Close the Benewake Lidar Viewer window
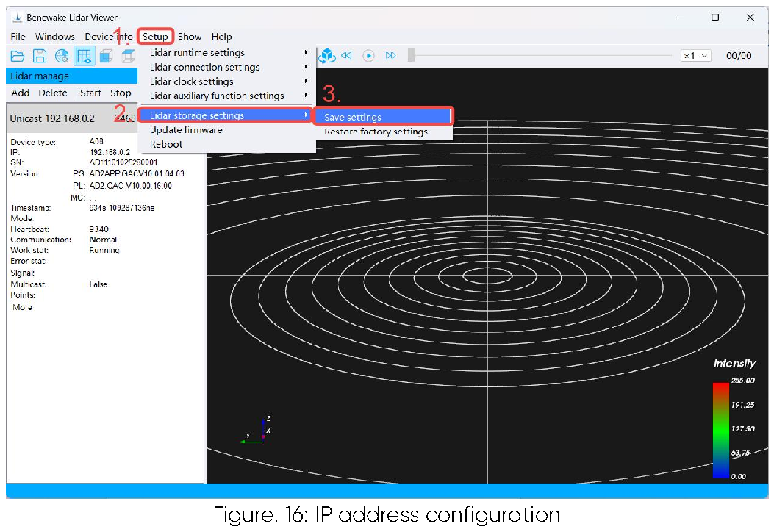Viewport: 774px width, 532px height. tap(750, 18)
